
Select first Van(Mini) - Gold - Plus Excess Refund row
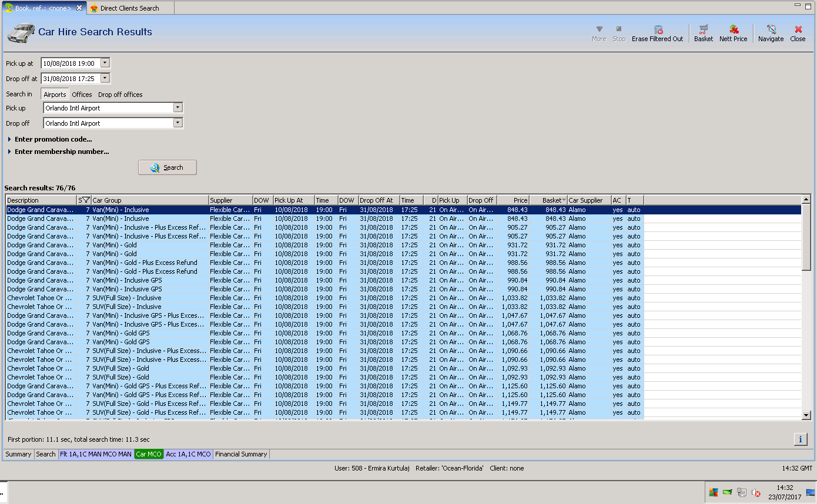[404, 263]
